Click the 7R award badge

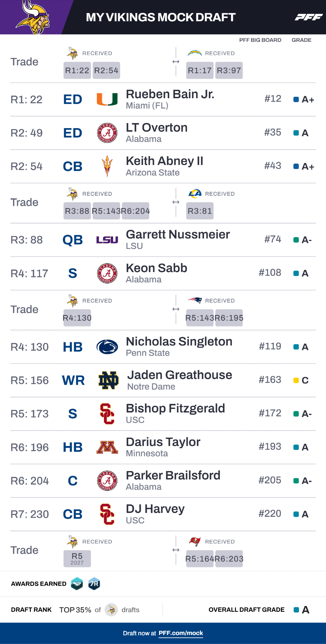point(94,584)
